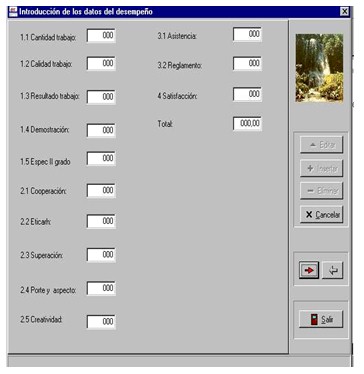The image size is (364, 374).
Task: Focus the 1.5 Espec II grado field
Action: pyautogui.click(x=101, y=158)
